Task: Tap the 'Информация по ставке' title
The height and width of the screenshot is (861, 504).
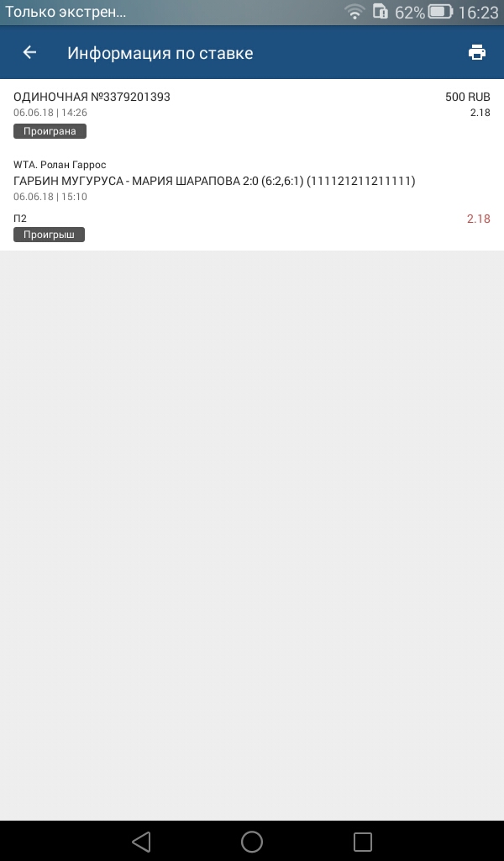Action: tap(160, 53)
